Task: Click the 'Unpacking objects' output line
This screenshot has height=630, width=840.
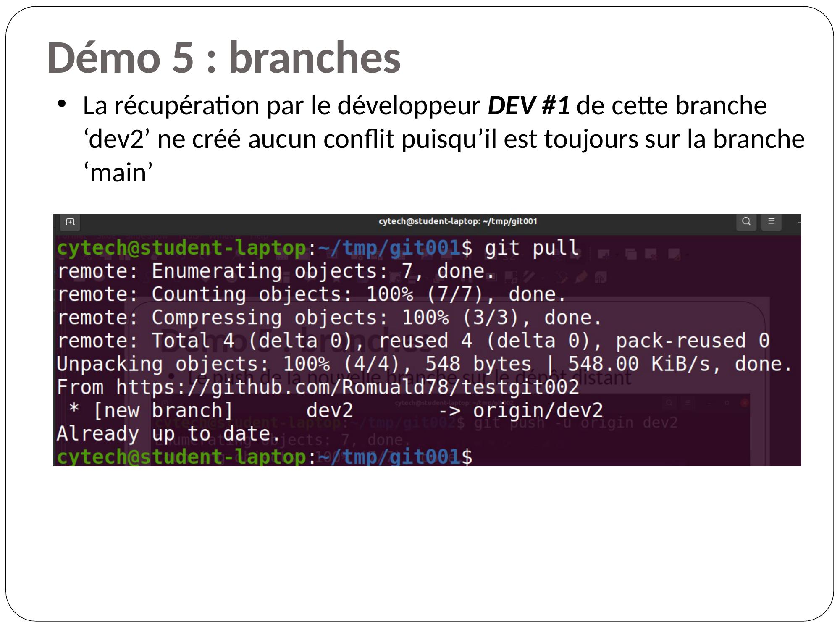Action: point(424,364)
